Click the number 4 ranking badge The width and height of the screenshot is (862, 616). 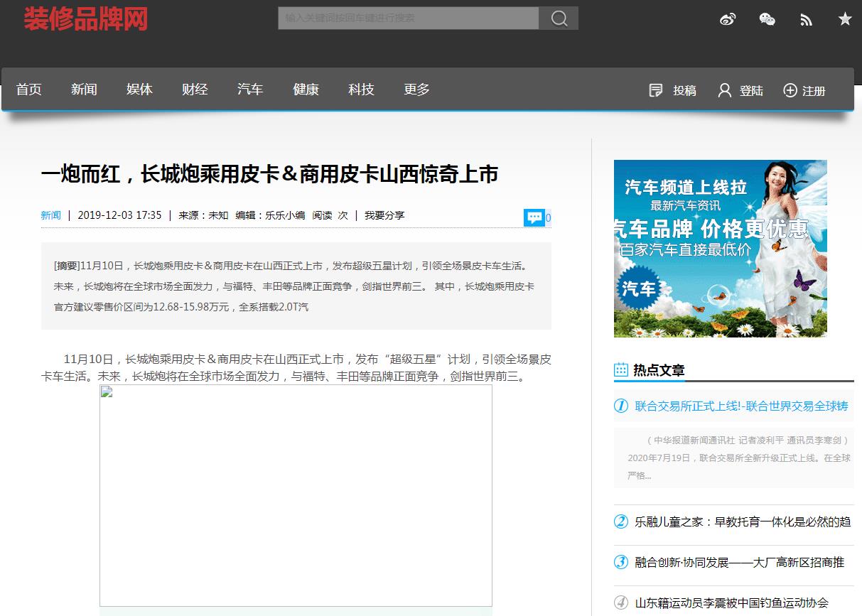(x=621, y=603)
